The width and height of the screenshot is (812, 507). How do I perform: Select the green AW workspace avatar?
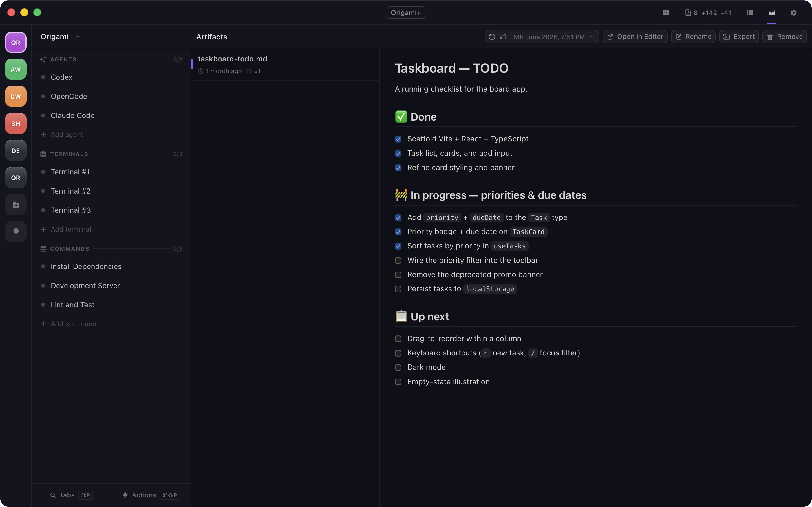click(16, 69)
